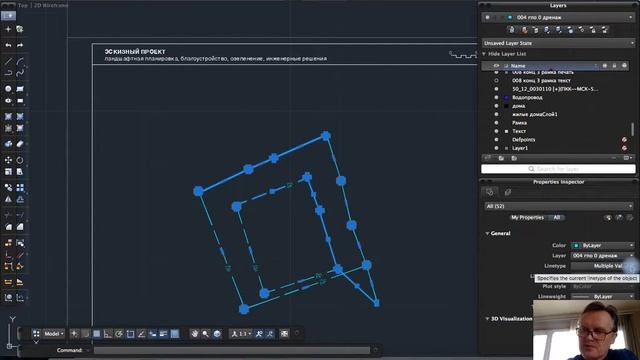Open the Model space dropdown
The width and height of the screenshot is (640, 360).
click(54, 334)
